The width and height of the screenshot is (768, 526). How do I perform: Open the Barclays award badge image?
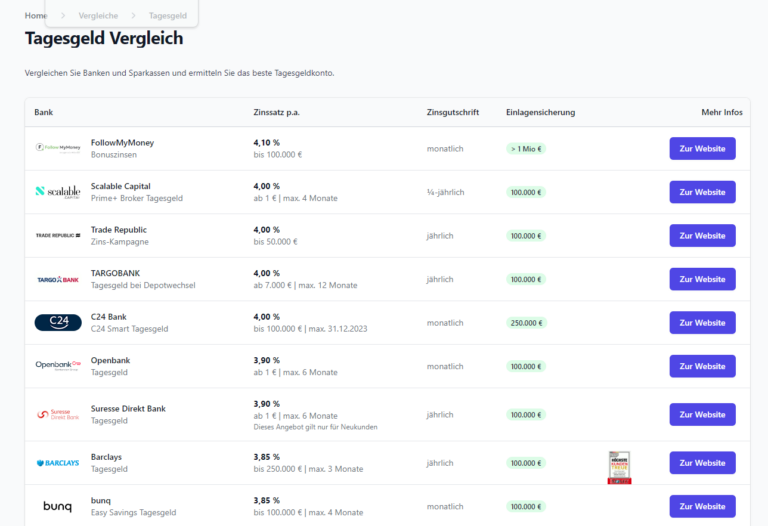(x=620, y=467)
